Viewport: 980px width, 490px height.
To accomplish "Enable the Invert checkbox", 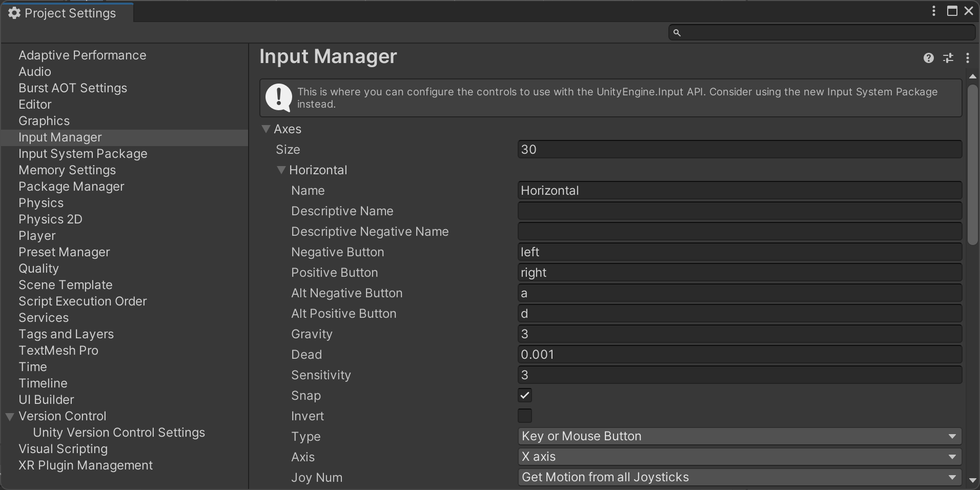I will [525, 416].
